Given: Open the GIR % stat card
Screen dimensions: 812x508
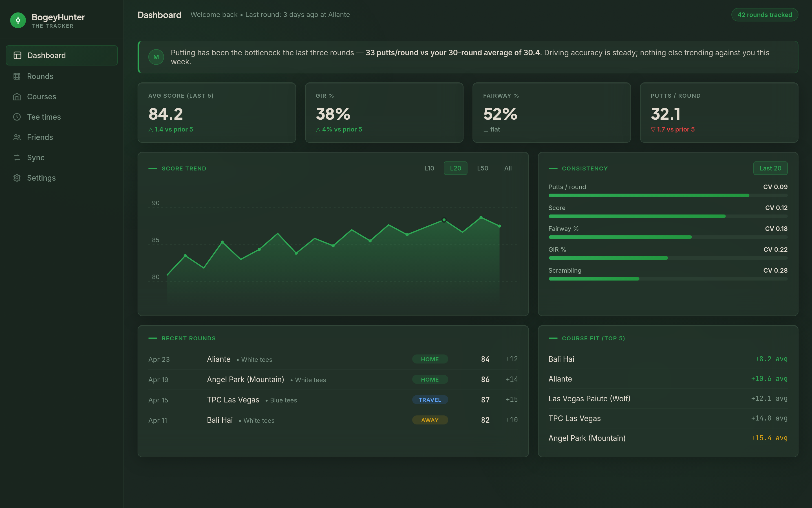Looking at the screenshot, I should point(384,113).
